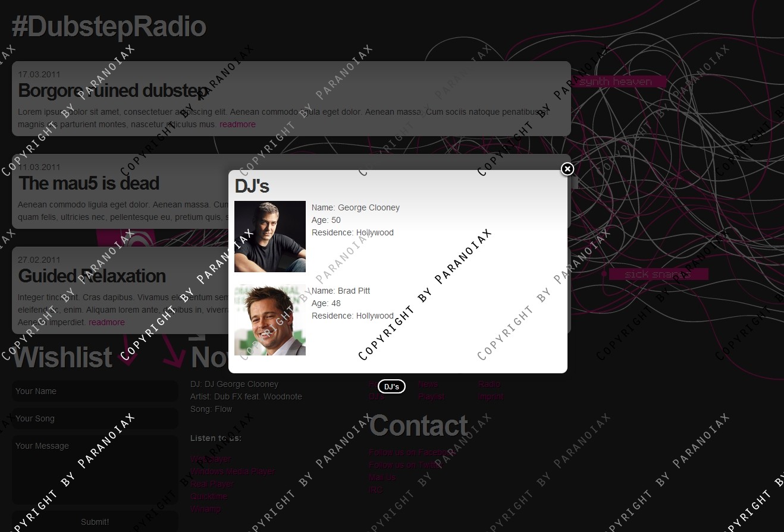Focus the 'Your Message' text area
This screenshot has width=784, height=532.
coord(95,470)
